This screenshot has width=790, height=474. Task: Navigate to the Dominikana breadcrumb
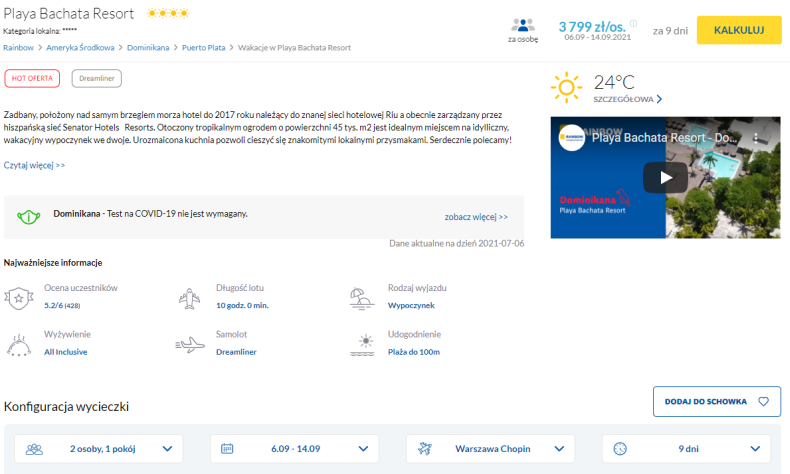(148, 47)
